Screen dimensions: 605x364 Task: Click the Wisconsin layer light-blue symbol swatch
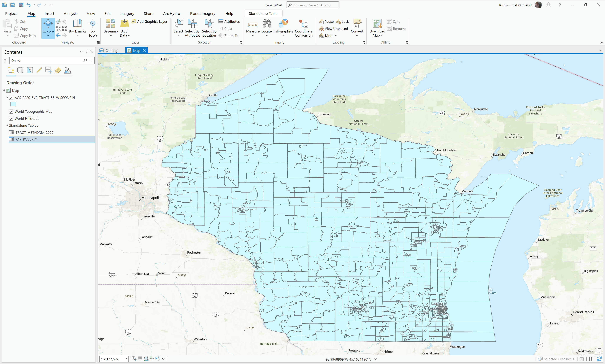pos(13,104)
